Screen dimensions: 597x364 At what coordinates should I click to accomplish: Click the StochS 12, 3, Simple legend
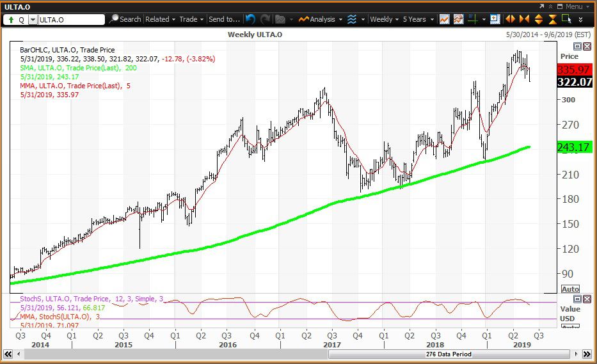92,299
